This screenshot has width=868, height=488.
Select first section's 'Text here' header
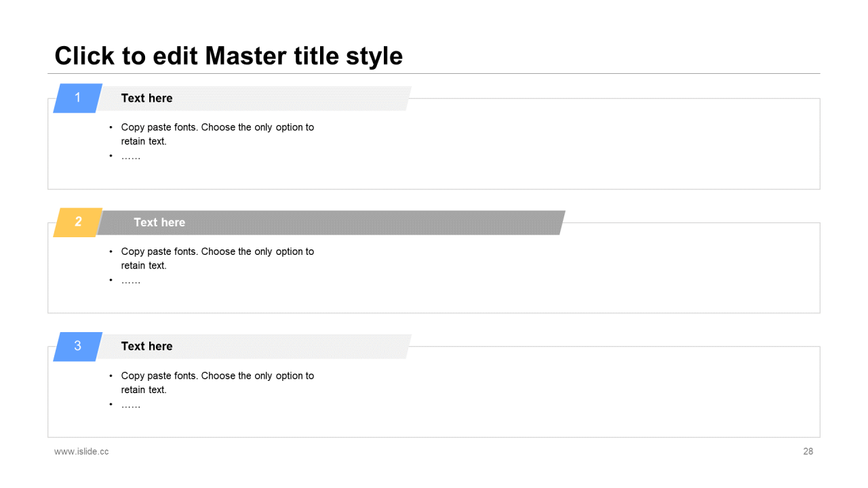[146, 98]
